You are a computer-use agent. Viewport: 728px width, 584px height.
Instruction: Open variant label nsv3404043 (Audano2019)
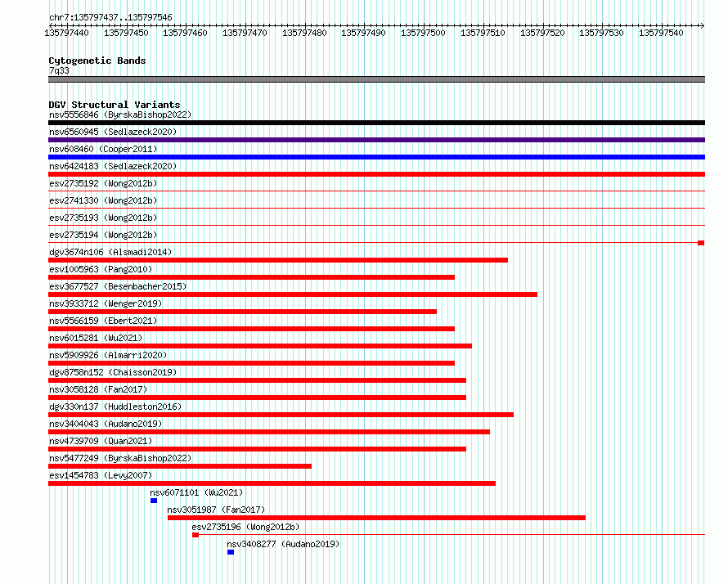click(x=106, y=424)
